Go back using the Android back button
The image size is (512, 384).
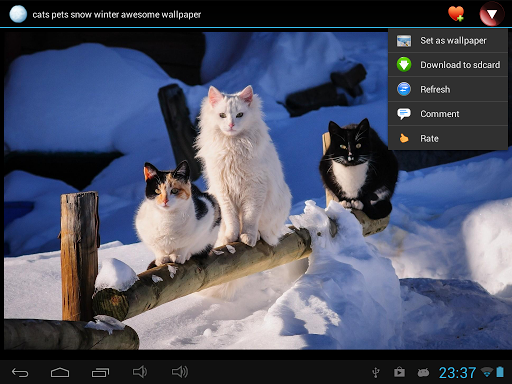[20, 372]
